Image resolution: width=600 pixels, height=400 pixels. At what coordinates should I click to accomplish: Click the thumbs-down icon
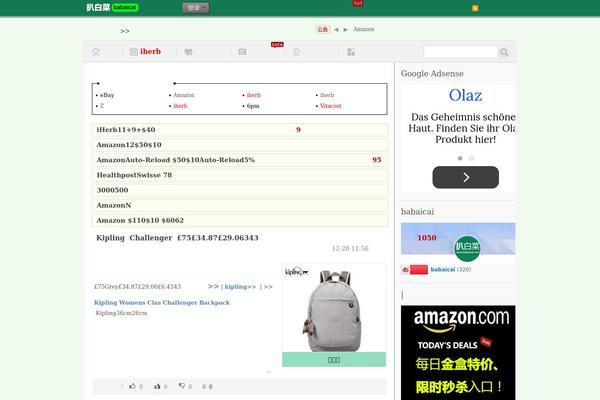click(182, 386)
